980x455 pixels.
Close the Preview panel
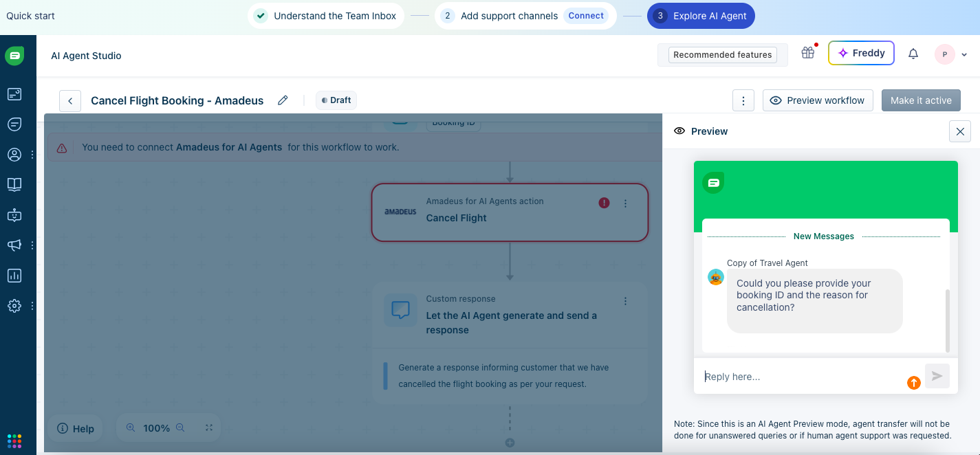point(960,131)
